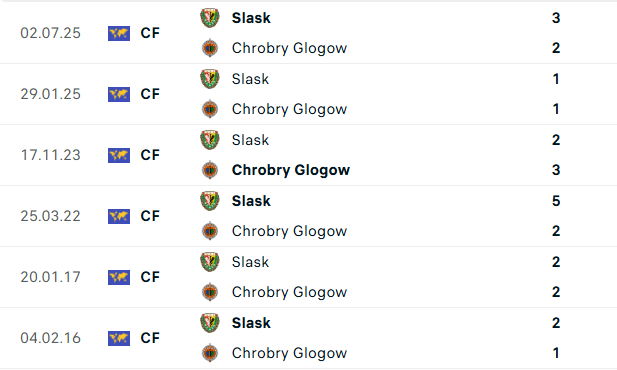This screenshot has width=617, height=370.
Task: Open Chrobry Glogow in the 29.01.25 match
Action: click(289, 109)
